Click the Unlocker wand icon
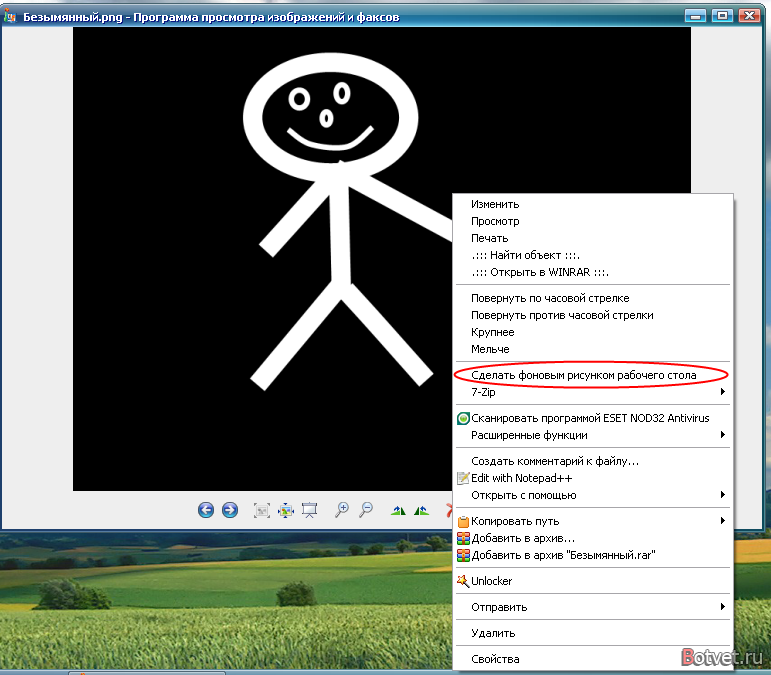This screenshot has width=771, height=675. (463, 581)
